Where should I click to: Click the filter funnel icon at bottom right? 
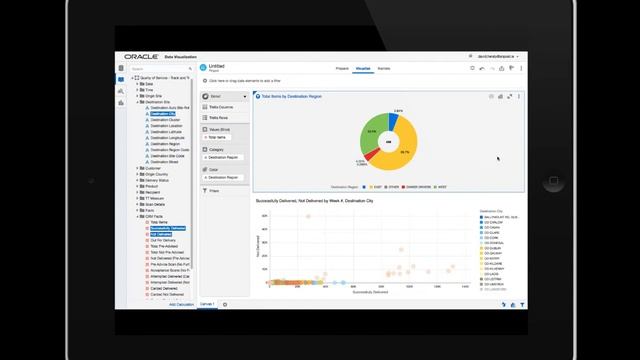522,304
